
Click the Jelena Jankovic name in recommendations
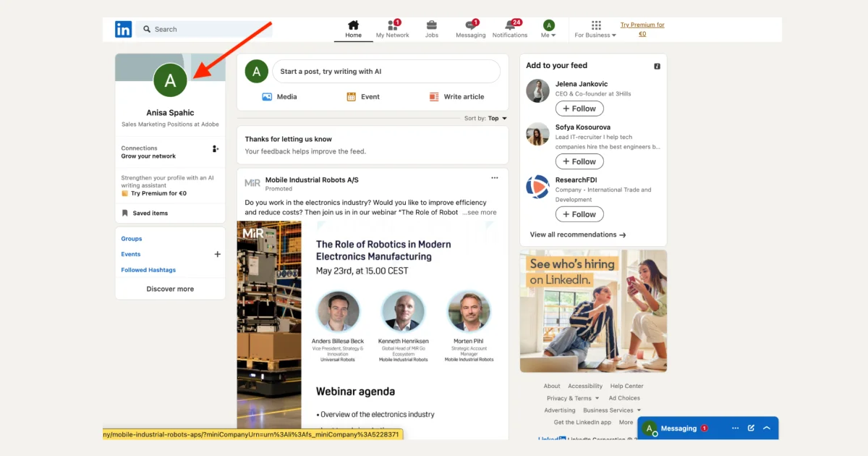[582, 84]
